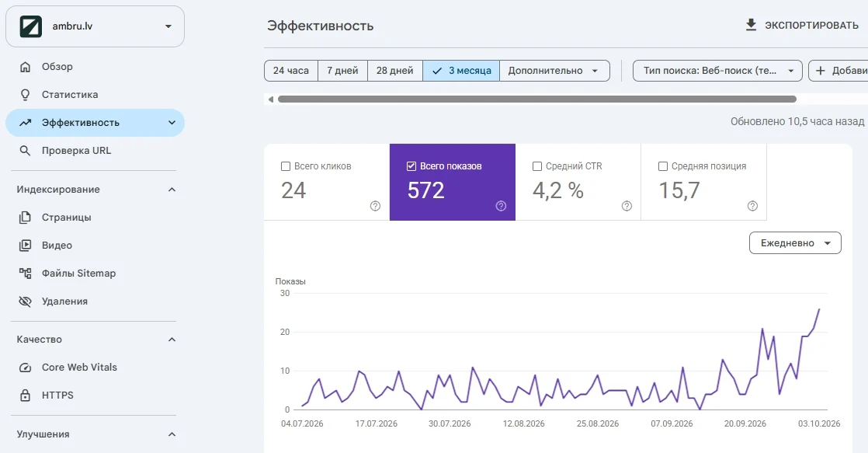Viewport: 868px width, 453px height.
Task: Enable the Средняя позиция checkbox
Action: pos(662,166)
